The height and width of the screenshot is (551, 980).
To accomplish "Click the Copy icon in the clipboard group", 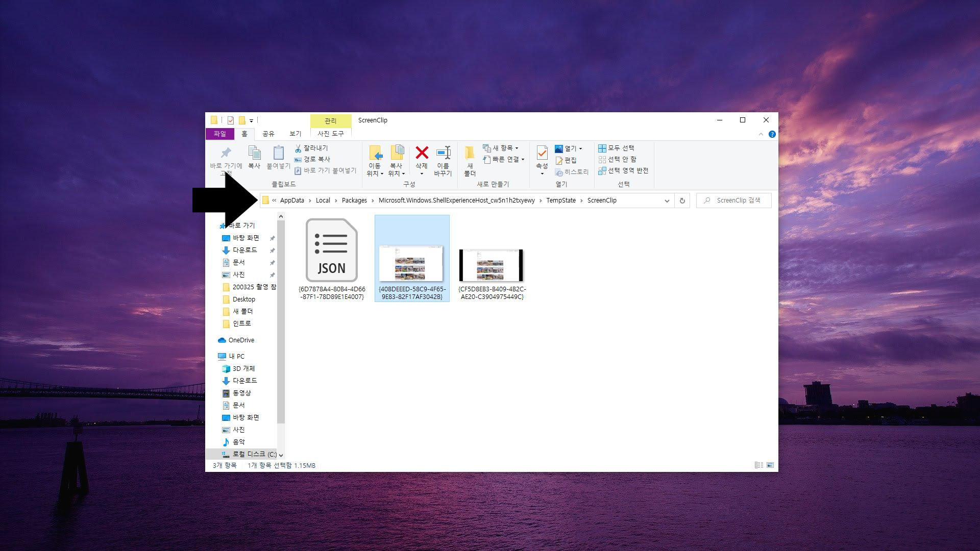I will (x=254, y=153).
